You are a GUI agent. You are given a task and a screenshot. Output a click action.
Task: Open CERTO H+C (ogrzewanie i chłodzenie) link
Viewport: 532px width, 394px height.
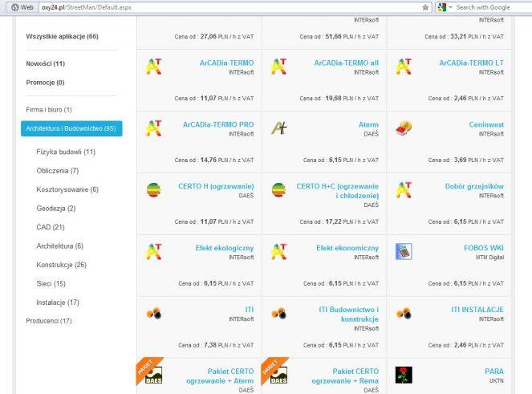point(338,191)
